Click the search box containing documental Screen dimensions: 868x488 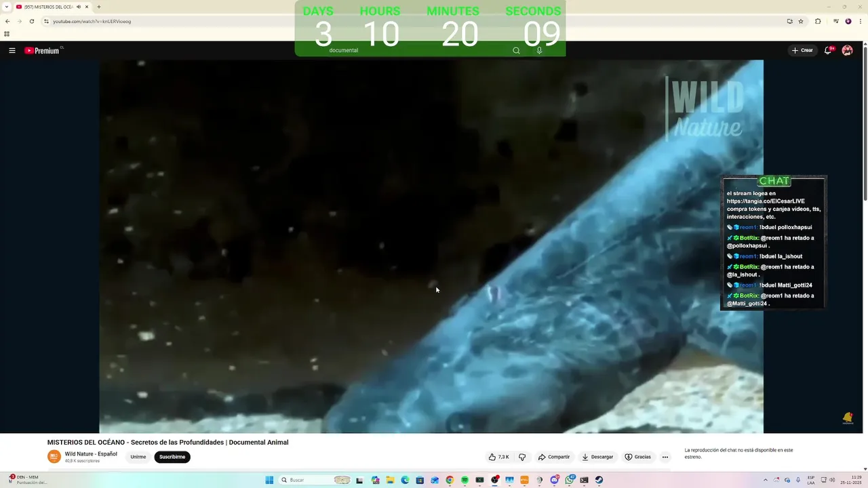pyautogui.click(x=414, y=50)
